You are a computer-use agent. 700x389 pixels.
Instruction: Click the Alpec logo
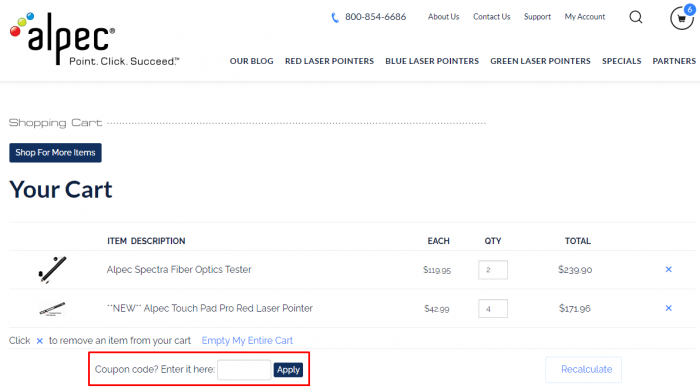point(94,39)
